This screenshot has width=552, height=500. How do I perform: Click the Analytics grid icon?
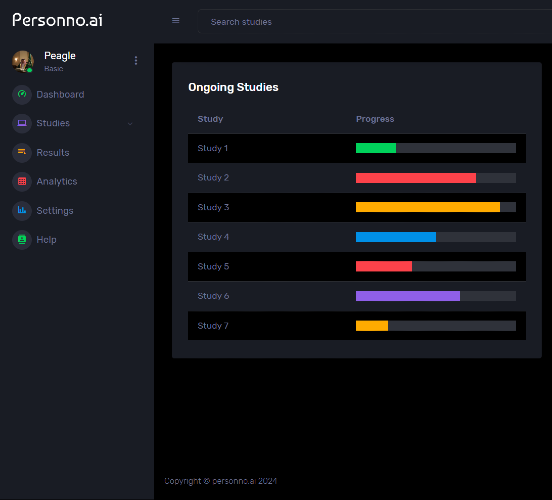[22, 181]
